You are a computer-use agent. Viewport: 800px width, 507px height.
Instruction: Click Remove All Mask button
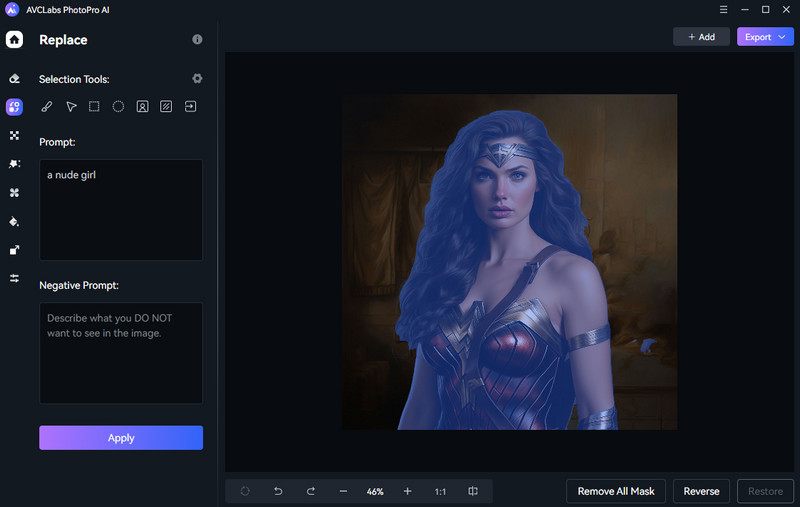[616, 491]
